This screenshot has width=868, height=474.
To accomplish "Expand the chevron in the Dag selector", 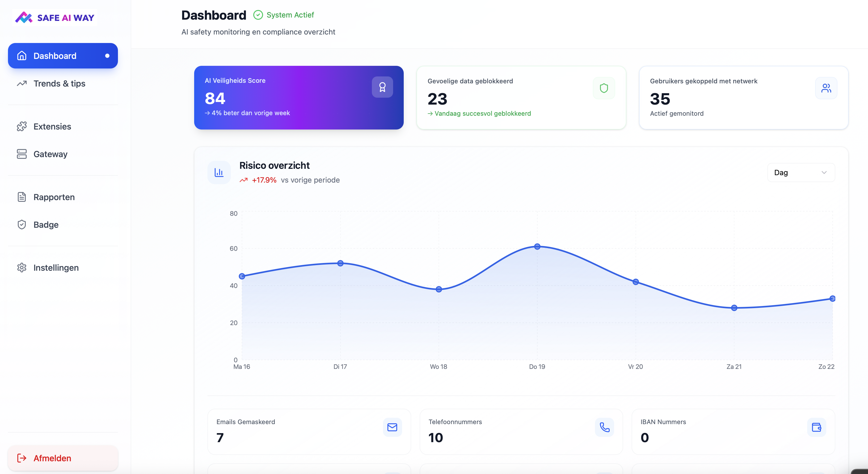I will pos(824,173).
